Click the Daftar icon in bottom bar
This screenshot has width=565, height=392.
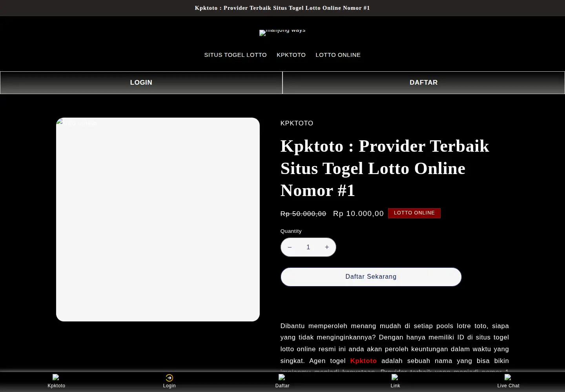[282, 377]
